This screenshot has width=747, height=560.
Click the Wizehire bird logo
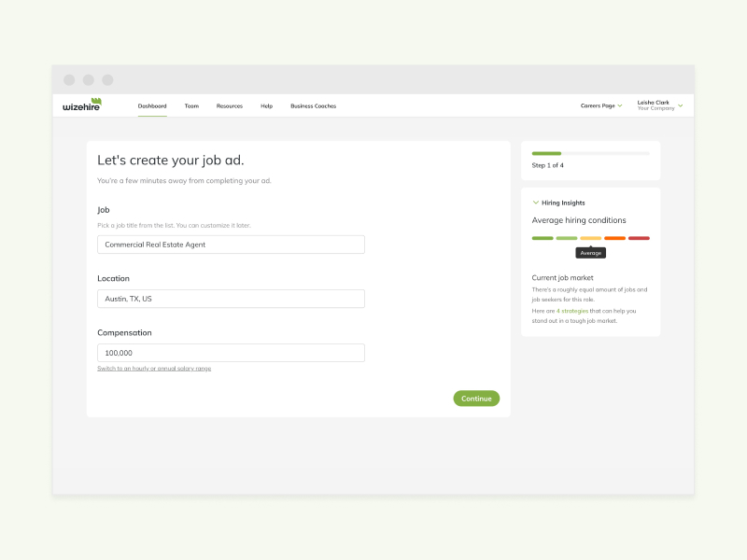pyautogui.click(x=96, y=101)
